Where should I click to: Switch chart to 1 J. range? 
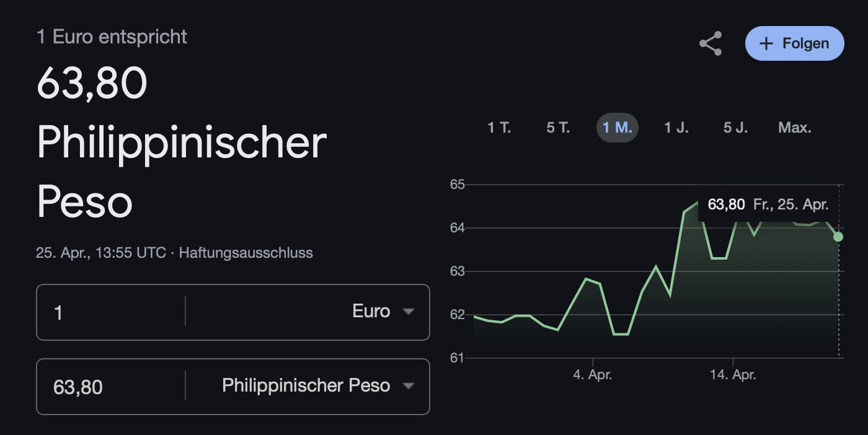pos(676,128)
